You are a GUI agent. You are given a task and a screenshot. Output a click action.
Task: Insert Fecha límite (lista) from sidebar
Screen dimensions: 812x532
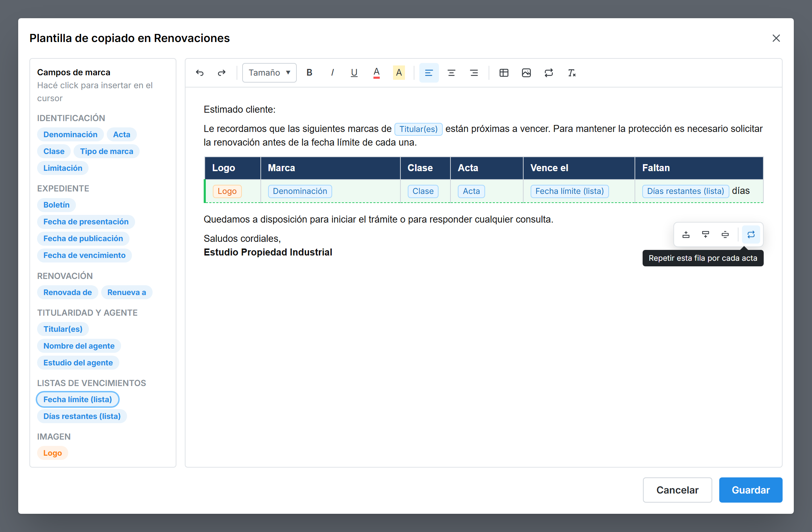(78, 399)
